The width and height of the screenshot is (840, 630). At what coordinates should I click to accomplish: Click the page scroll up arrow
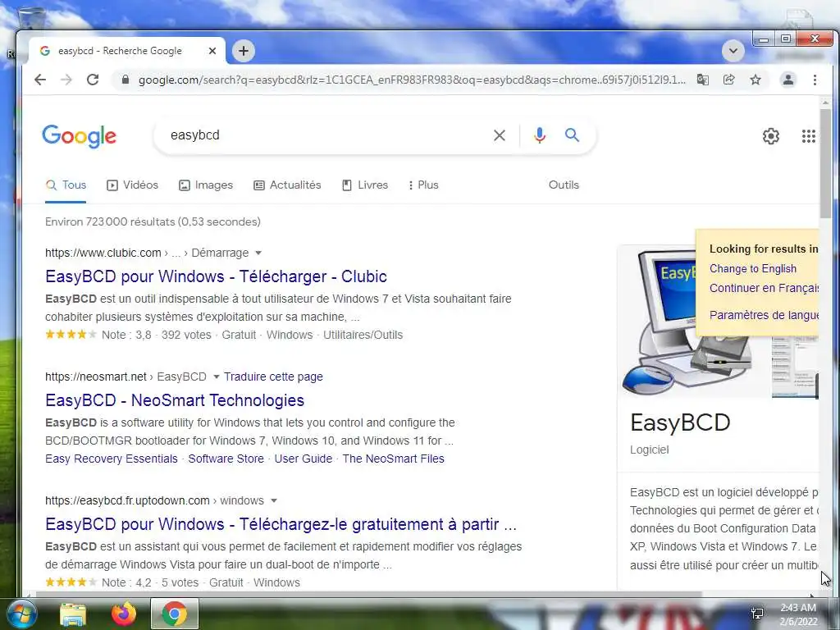coord(825,102)
